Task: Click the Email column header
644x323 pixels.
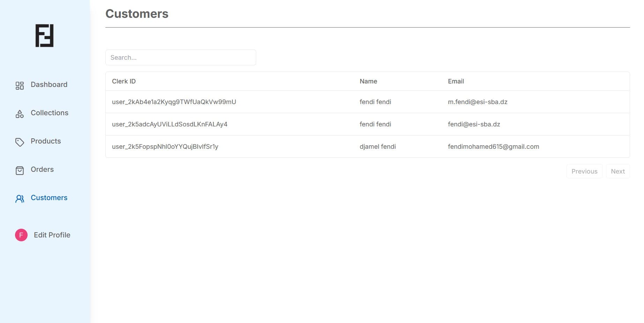Action: click(456, 81)
